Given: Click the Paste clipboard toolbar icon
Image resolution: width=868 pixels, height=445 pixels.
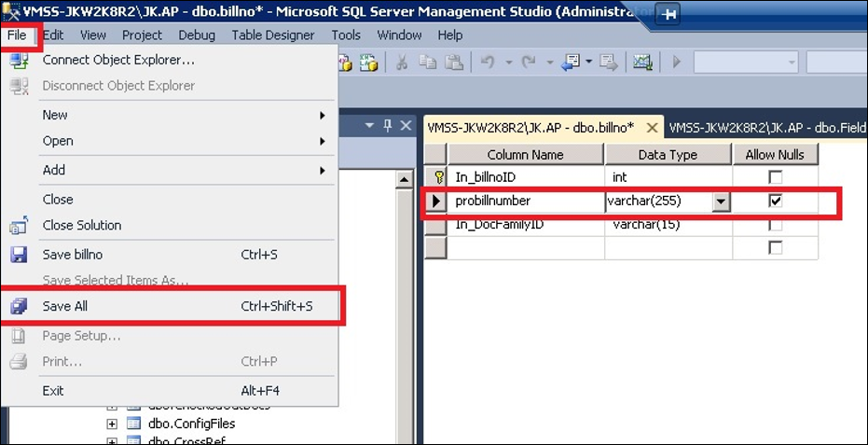Looking at the screenshot, I should pos(454,63).
